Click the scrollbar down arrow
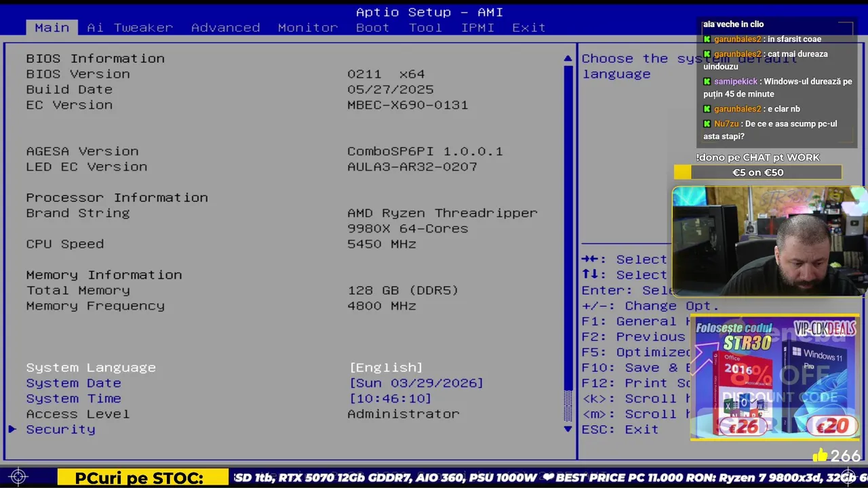This screenshot has width=868, height=488. coord(568,429)
